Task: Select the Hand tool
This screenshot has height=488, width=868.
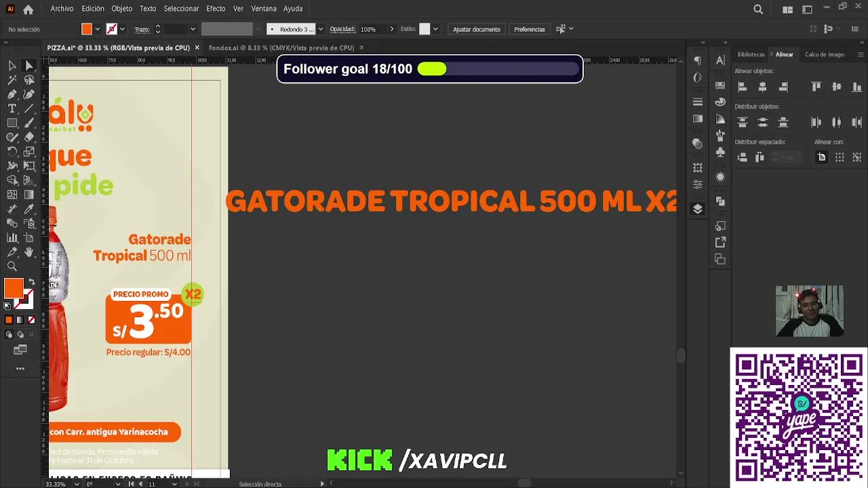Action: tap(29, 252)
